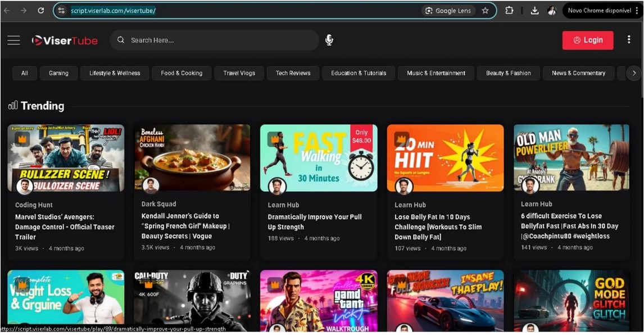Viewport: 644px width, 335px height.
Task: Open the browser extensions panel
Action: pyautogui.click(x=509, y=10)
